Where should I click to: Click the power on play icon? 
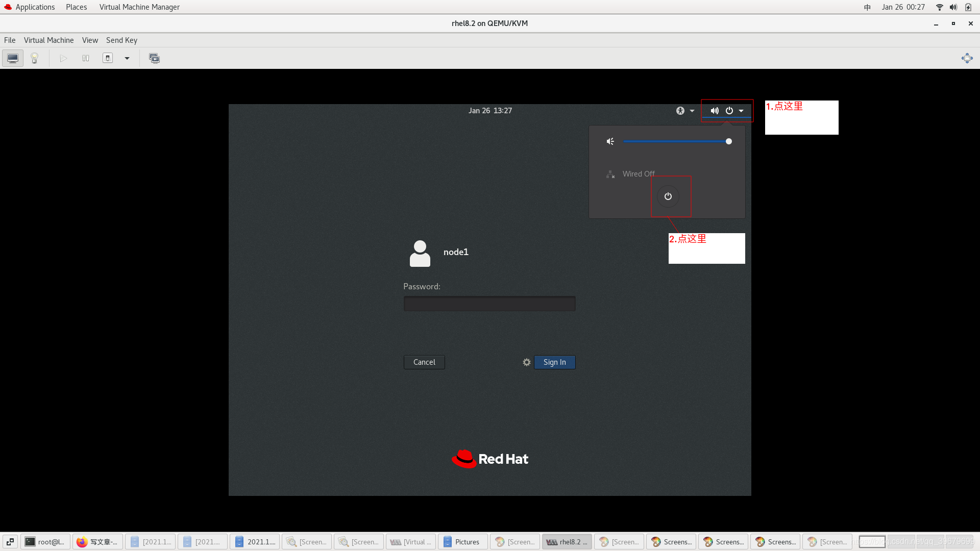pyautogui.click(x=63, y=58)
